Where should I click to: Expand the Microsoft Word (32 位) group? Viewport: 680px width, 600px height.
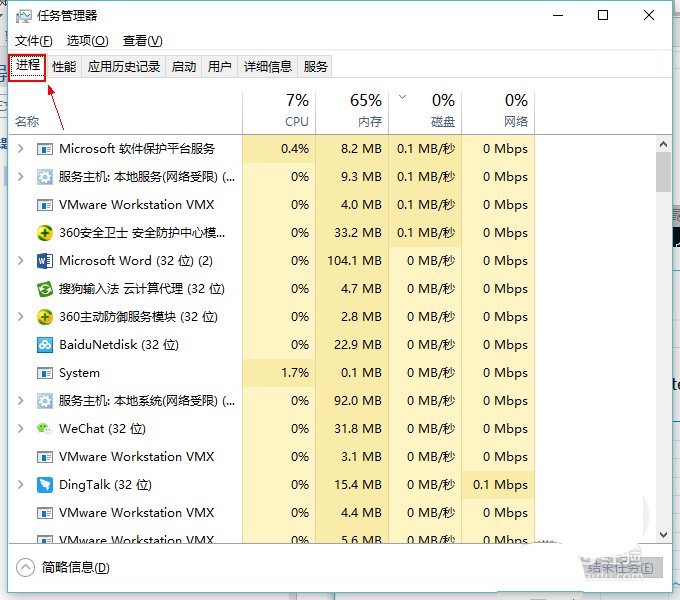tap(20, 261)
